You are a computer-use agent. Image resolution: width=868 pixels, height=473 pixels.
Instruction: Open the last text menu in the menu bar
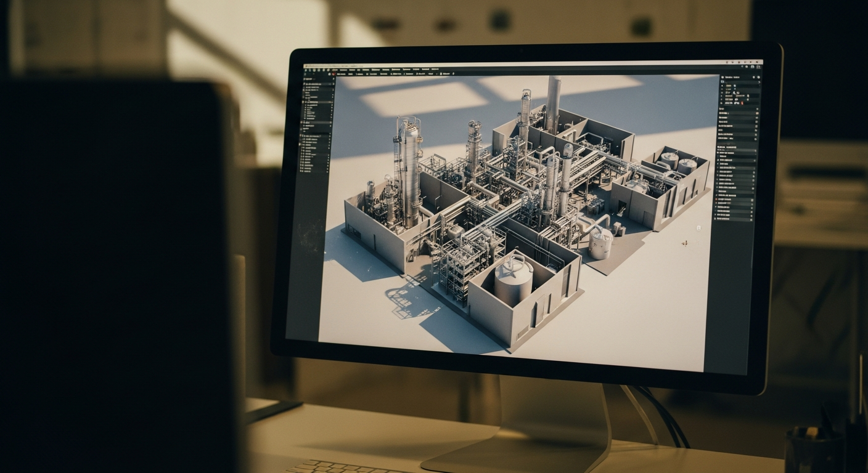(x=435, y=69)
